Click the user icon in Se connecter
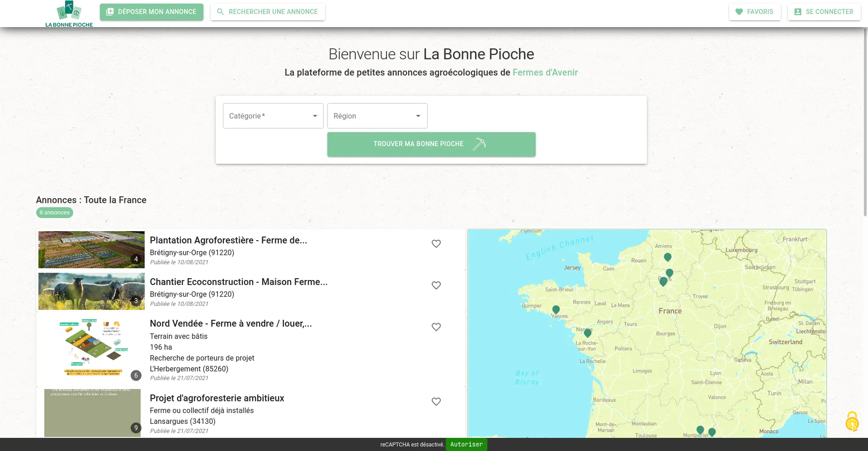This screenshot has width=868, height=451. (798, 12)
